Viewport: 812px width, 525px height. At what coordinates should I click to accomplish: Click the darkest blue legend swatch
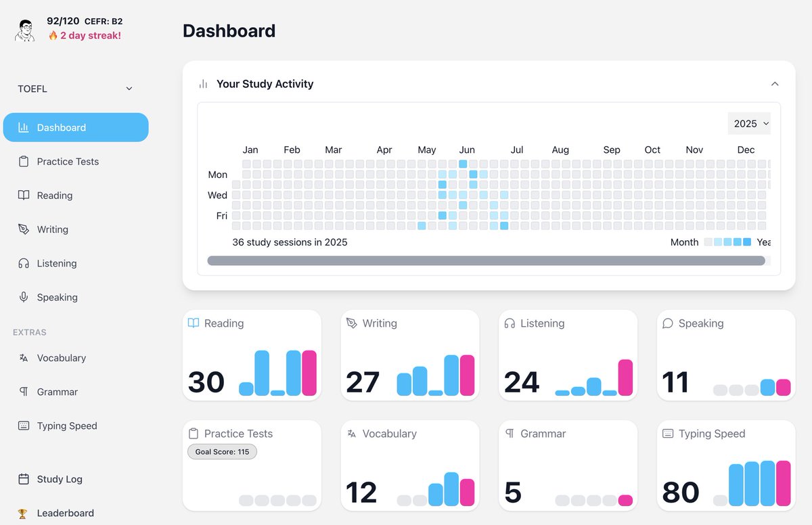point(747,242)
